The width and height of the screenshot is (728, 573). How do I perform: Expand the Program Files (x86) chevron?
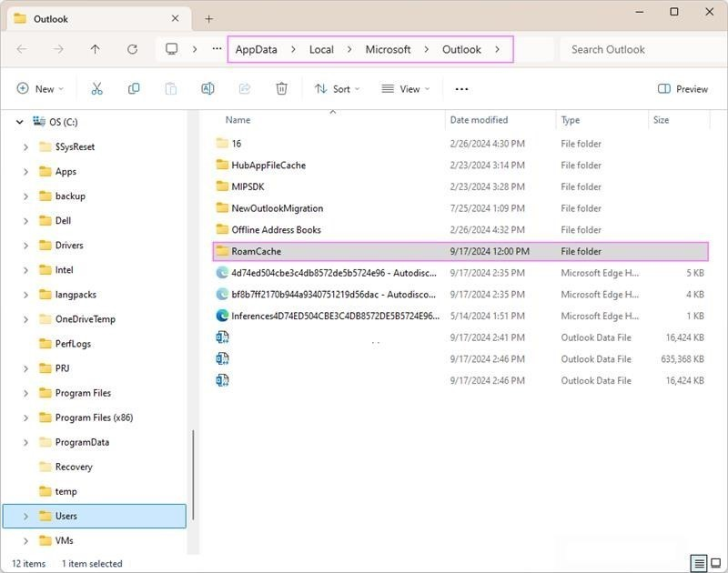click(x=25, y=417)
